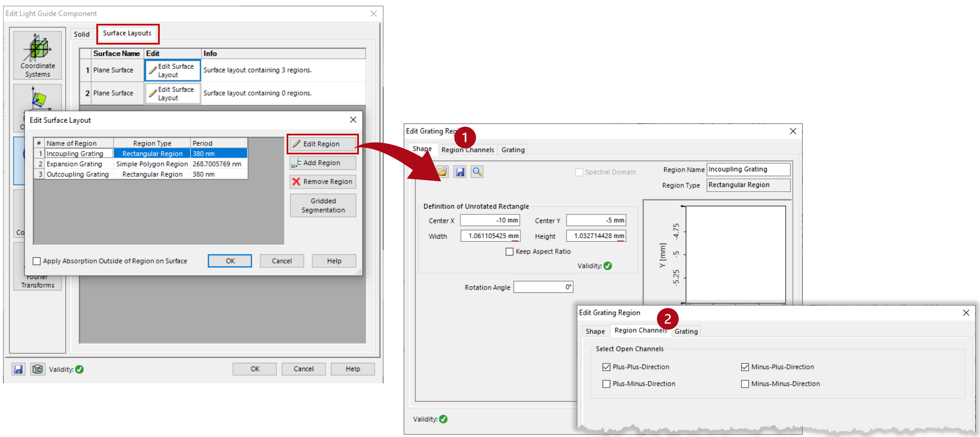
Task: Click the Period column header
Action: pyautogui.click(x=219, y=144)
